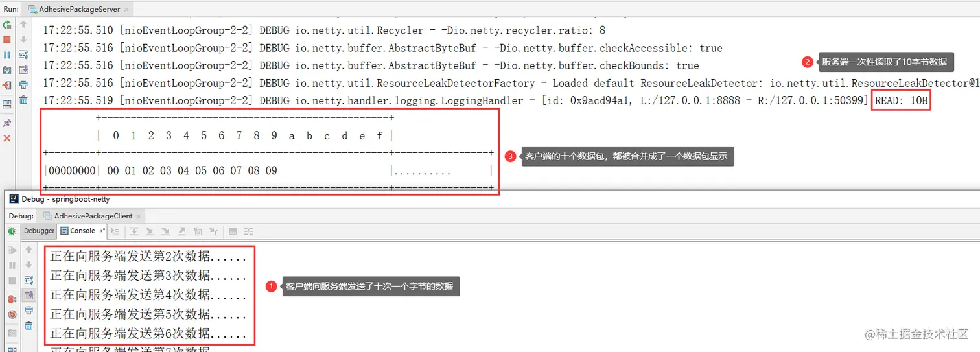The image size is (980, 352).
Task: Close the AdhesivePackageServer tab
Action: point(125,9)
